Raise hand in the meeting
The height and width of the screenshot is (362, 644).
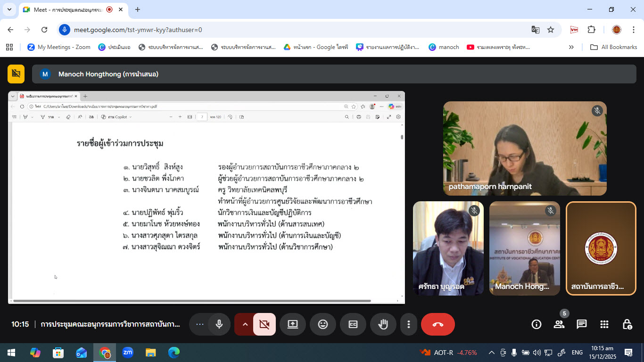383,324
